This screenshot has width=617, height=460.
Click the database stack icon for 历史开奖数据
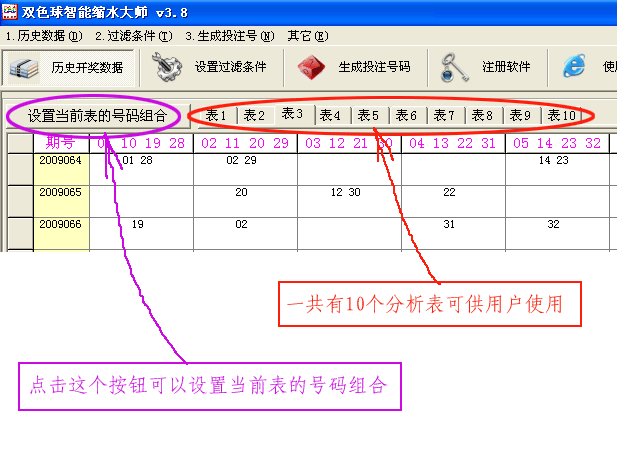pos(24,68)
